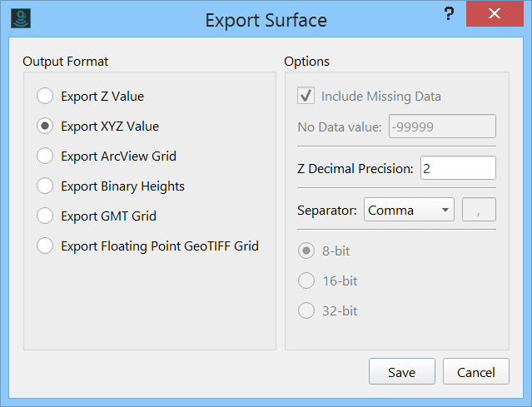532x407 pixels.
Task: Click the question mark help button
Action: tap(449, 14)
